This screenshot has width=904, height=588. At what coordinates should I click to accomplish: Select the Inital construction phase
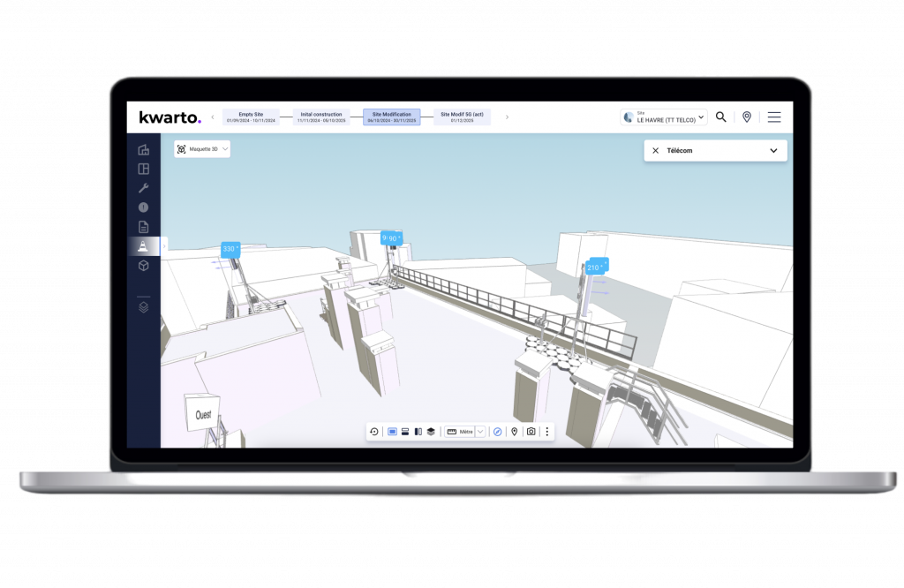click(321, 117)
